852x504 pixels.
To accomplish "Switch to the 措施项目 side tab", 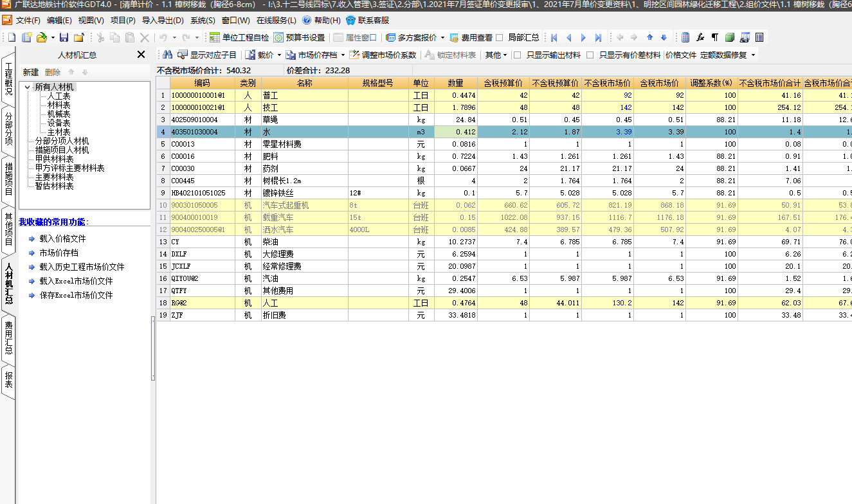I will tap(8, 179).
